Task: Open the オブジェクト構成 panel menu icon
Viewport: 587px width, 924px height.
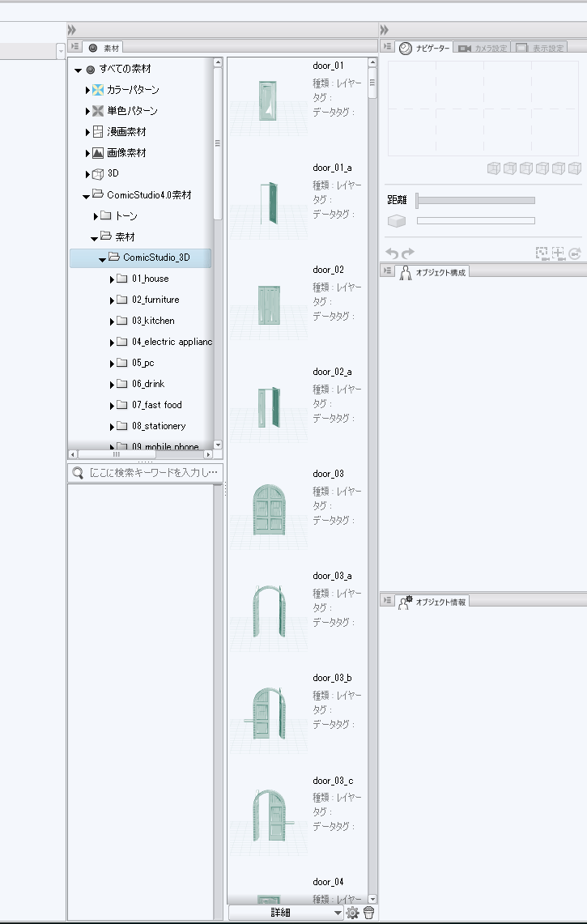Action: pyautogui.click(x=388, y=271)
